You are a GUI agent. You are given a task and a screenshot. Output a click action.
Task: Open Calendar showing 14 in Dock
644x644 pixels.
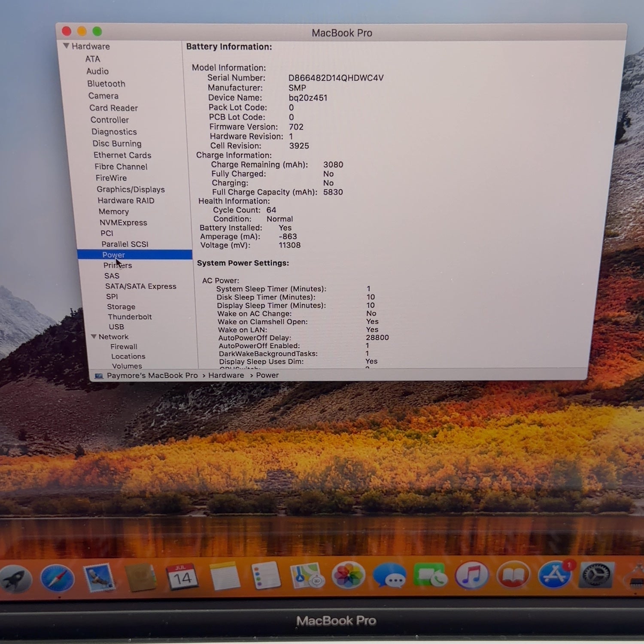point(182,577)
